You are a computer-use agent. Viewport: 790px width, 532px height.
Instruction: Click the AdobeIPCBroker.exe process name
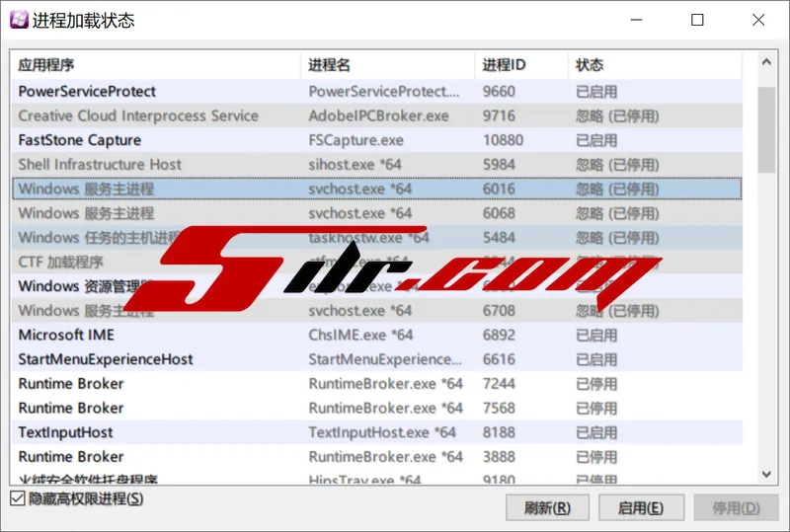[x=378, y=115]
